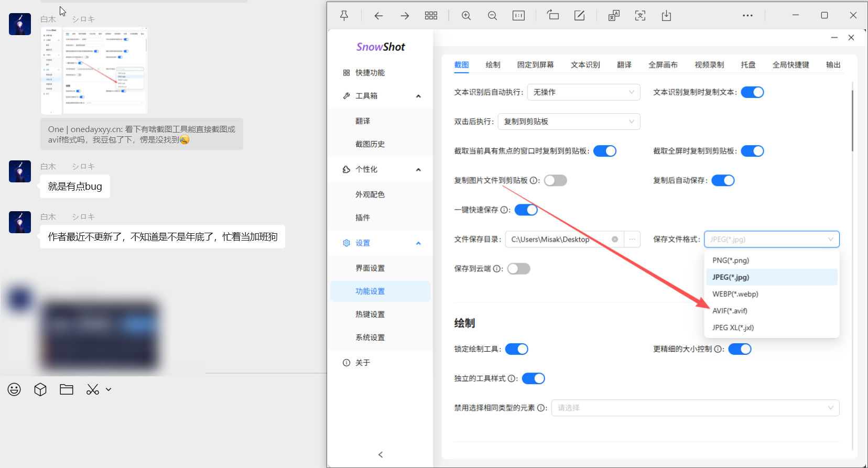Disable the 一键快速保存 toggle
This screenshot has width=868, height=468.
pos(526,210)
